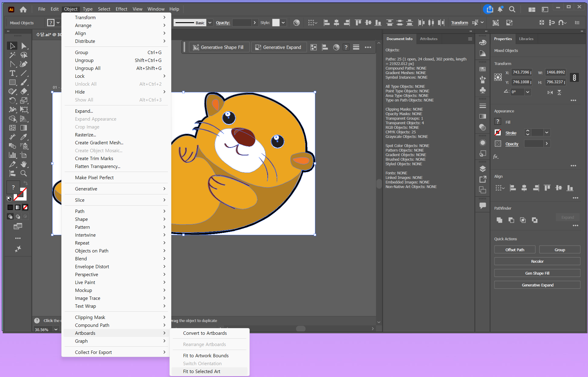
Task: Click the Recolor quick action button
Action: click(x=537, y=261)
